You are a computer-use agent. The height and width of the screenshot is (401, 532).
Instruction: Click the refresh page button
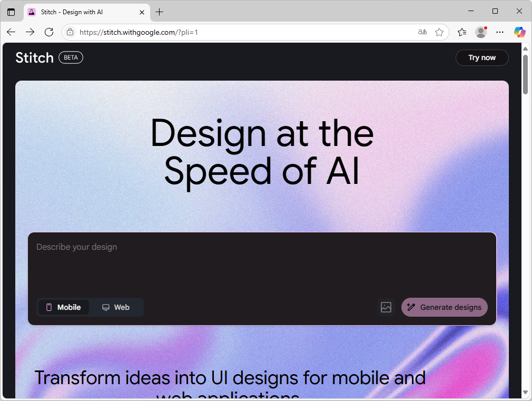49,32
